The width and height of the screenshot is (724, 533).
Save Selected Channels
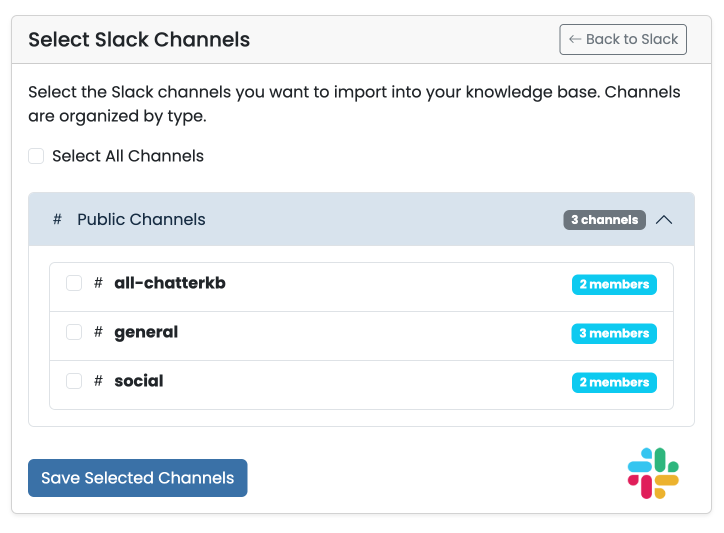[x=138, y=478]
